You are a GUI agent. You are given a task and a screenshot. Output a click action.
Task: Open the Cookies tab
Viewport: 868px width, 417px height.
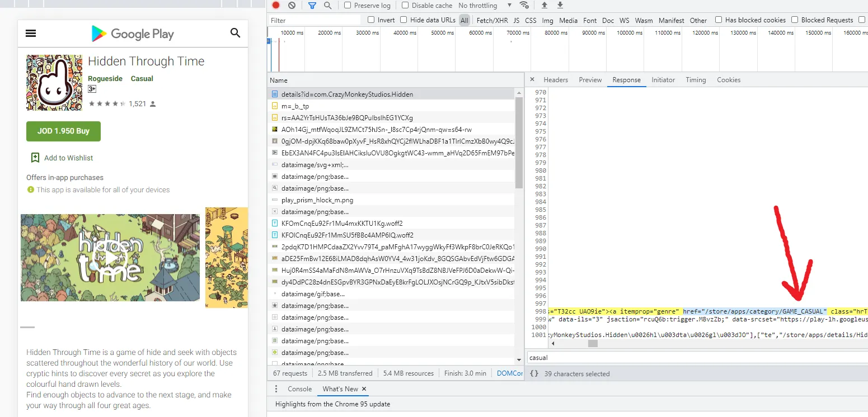[729, 80]
